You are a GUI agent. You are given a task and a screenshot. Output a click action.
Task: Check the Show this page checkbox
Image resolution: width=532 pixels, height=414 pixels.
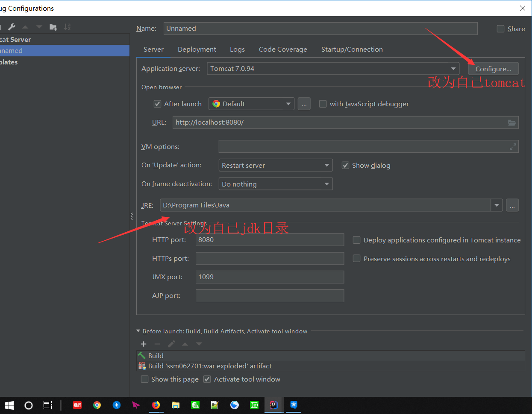[x=144, y=379]
